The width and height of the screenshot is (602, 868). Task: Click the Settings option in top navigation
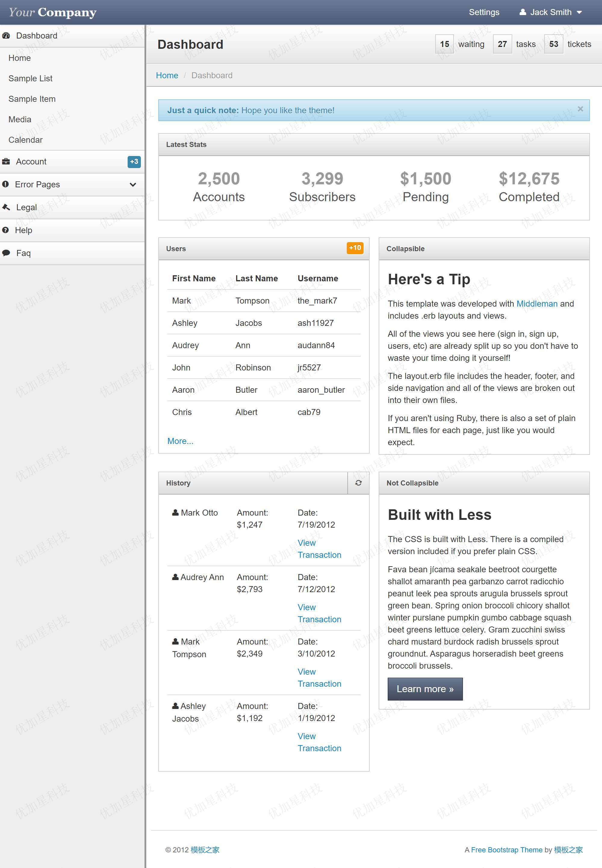pos(483,12)
